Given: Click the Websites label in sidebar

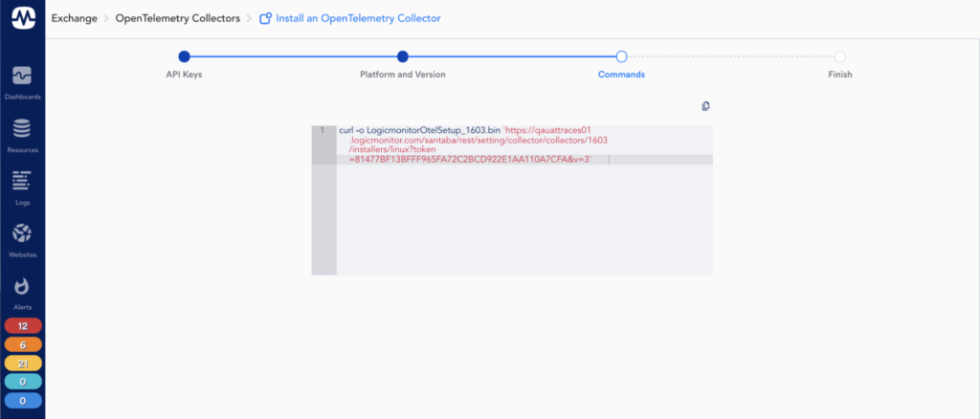Looking at the screenshot, I should click(x=23, y=254).
